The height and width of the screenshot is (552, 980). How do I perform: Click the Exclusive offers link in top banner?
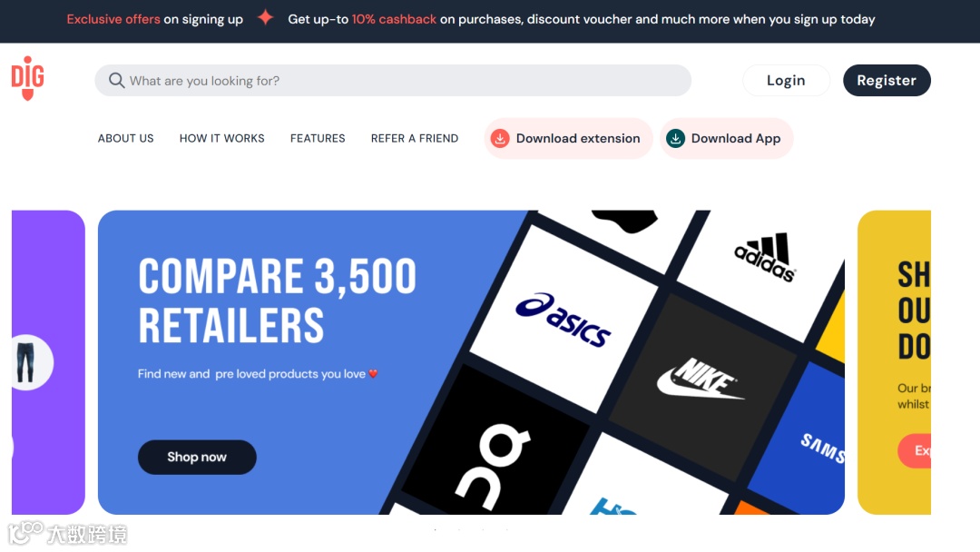[113, 19]
